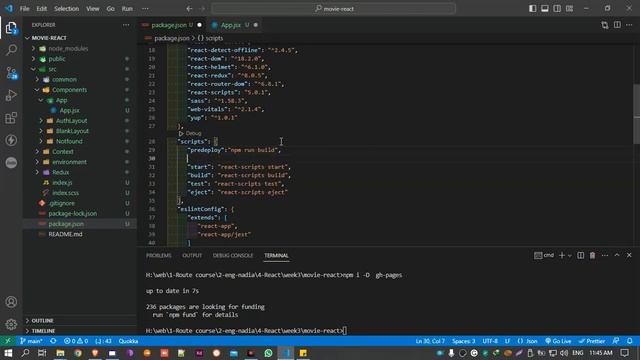Click the editor vertical scrollbar
The width and height of the screenshot is (640, 360).
636,113
